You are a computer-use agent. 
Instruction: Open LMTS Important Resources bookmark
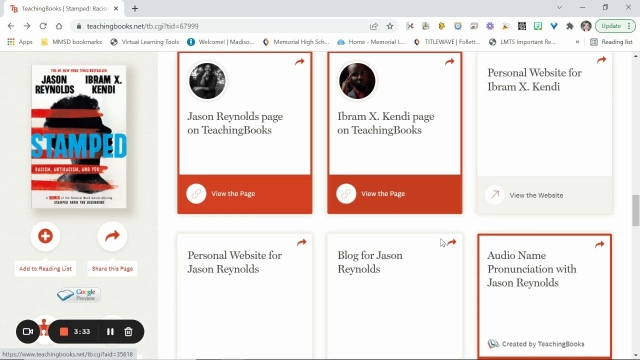(x=522, y=42)
